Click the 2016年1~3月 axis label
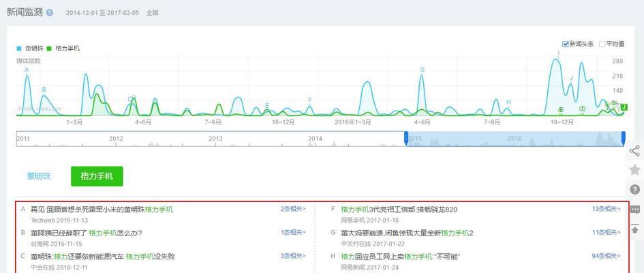Viewport: 644px width, 273px height. tap(353, 122)
